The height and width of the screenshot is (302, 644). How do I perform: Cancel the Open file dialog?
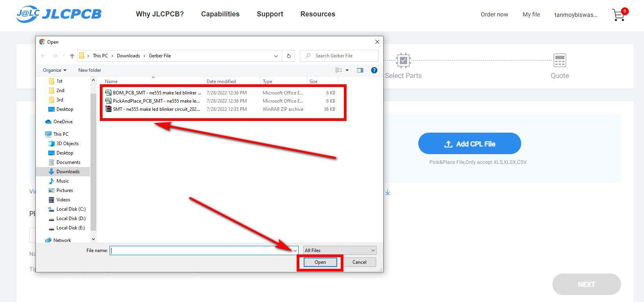[359, 262]
